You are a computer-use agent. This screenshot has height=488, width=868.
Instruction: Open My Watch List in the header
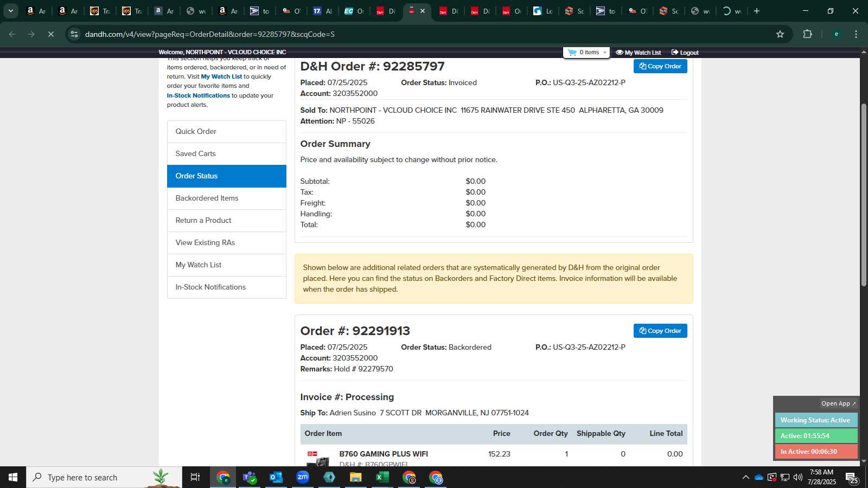click(x=639, y=53)
